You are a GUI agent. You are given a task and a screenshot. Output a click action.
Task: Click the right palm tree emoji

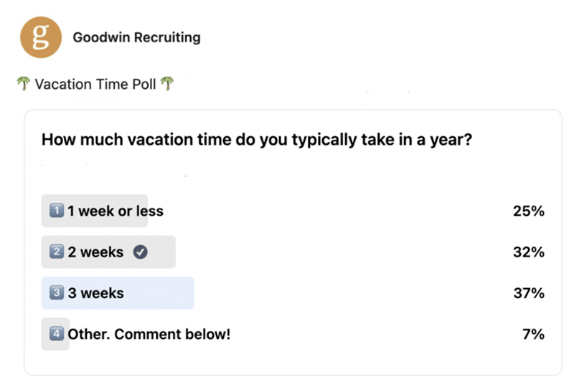[x=167, y=84]
